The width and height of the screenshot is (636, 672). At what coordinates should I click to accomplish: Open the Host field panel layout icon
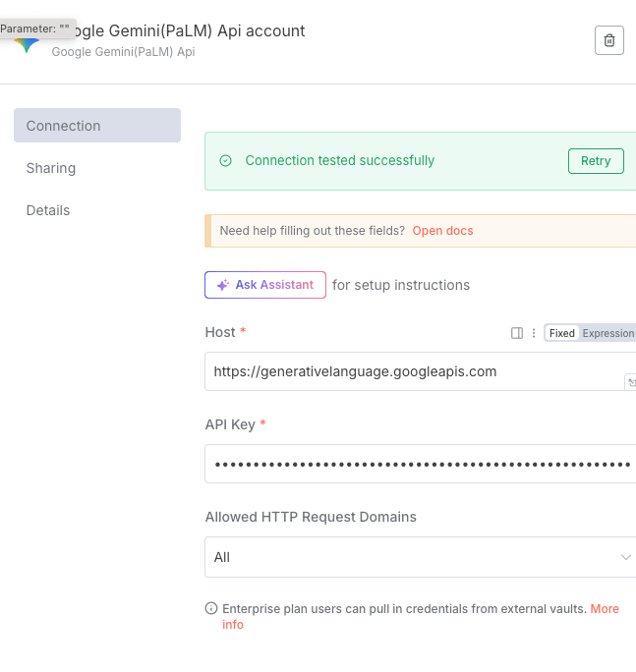[x=517, y=333]
